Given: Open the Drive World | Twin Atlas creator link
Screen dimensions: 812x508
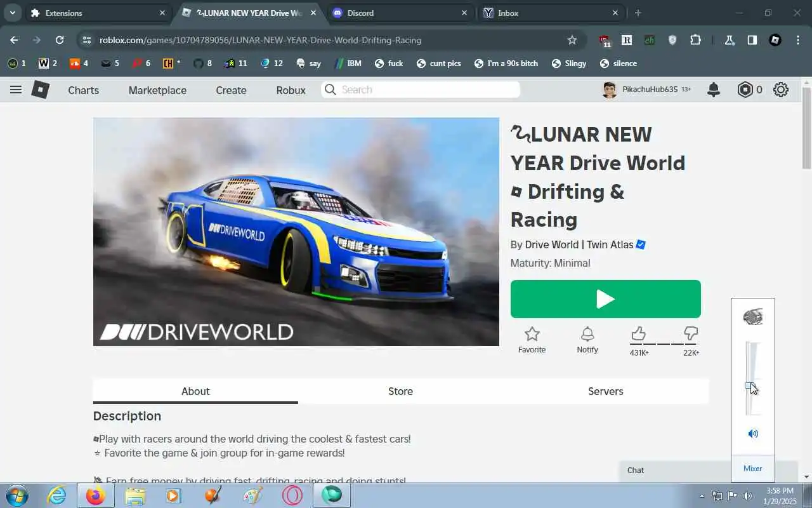Looking at the screenshot, I should point(579,244).
